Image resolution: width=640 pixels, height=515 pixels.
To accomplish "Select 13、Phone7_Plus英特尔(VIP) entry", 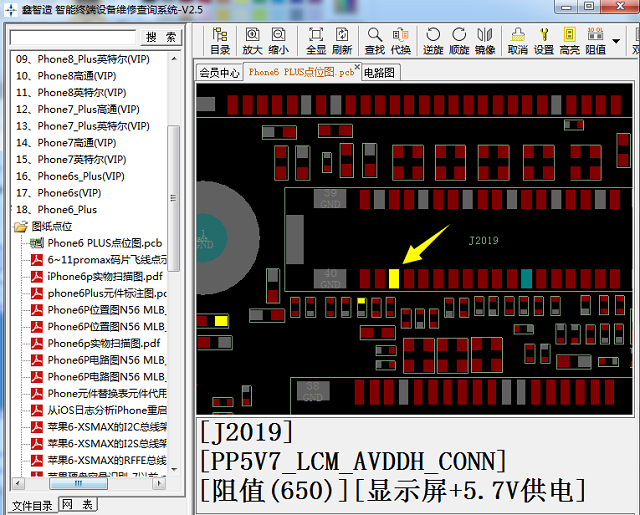I will point(83,126).
